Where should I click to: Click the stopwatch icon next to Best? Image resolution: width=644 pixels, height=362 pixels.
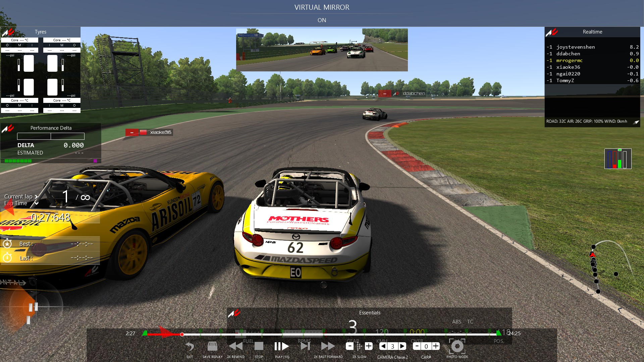[7, 244]
